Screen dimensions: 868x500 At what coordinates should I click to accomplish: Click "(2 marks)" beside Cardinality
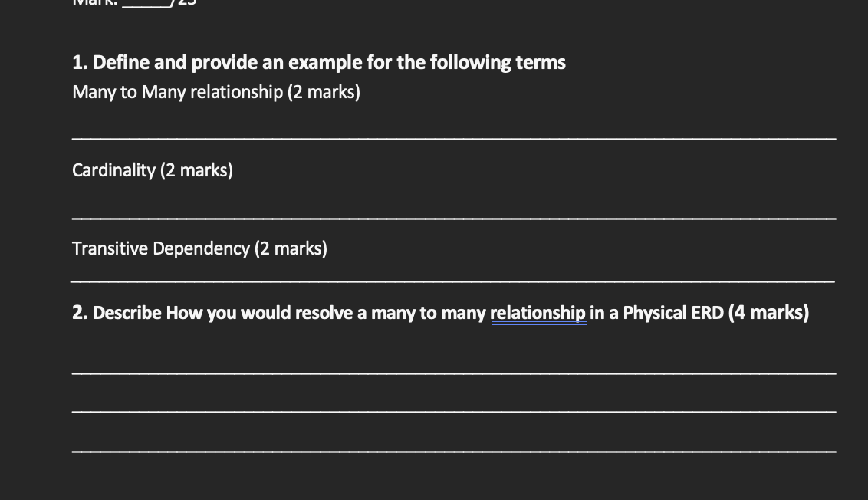click(x=196, y=170)
